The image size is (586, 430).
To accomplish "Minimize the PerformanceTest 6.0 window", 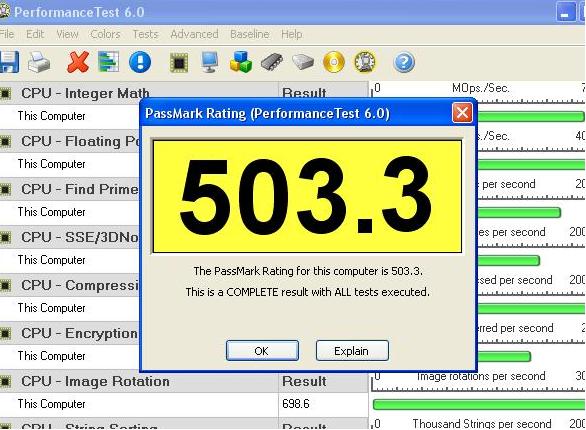I will pyautogui.click(x=565, y=12).
